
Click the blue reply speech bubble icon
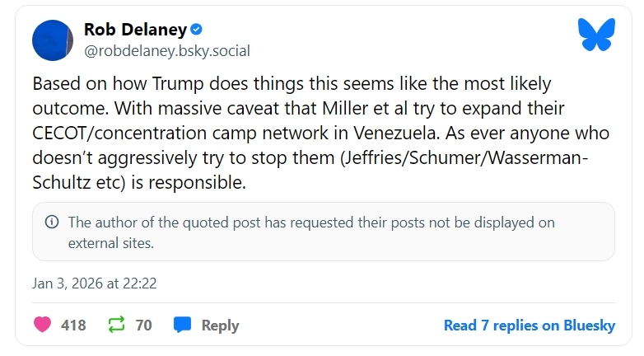(183, 325)
